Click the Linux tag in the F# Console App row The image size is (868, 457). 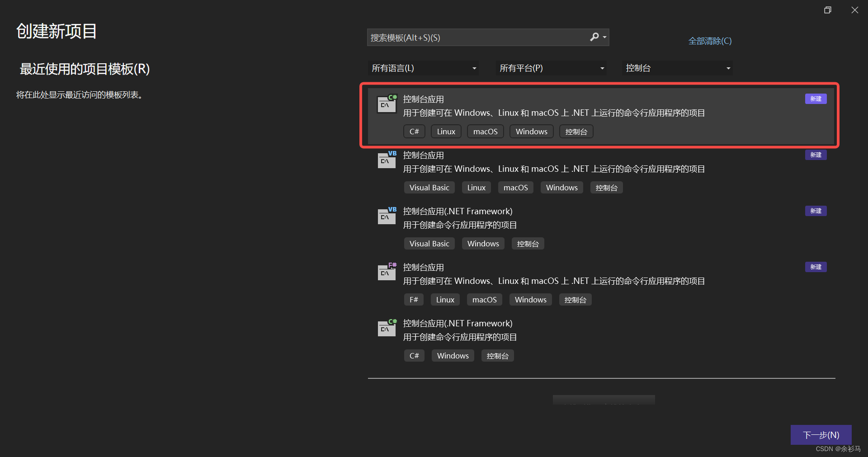[445, 300]
